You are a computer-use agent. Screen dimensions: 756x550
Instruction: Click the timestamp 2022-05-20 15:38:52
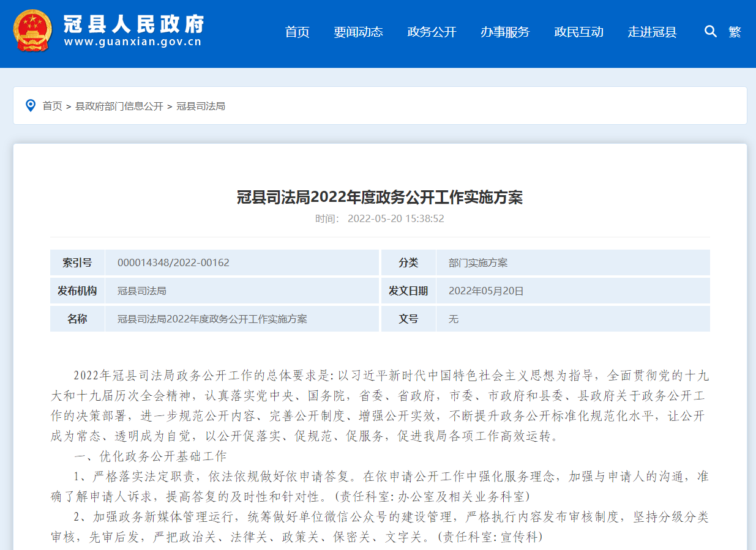click(395, 218)
